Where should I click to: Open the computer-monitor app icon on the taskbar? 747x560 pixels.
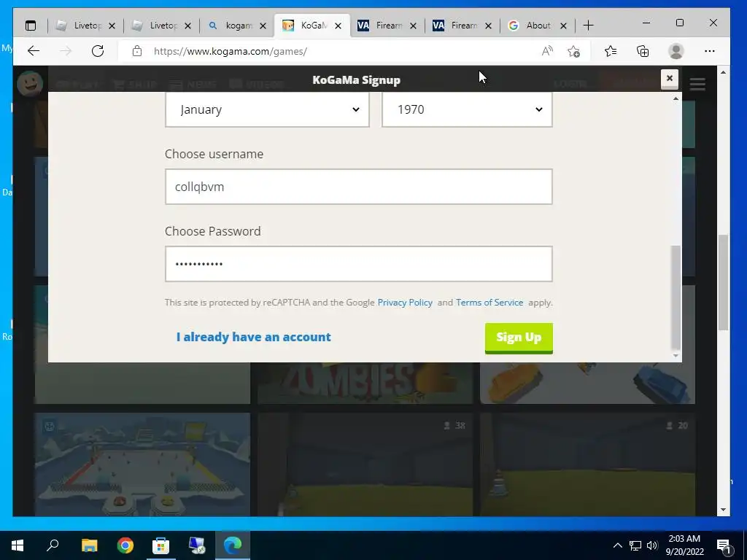(x=197, y=545)
